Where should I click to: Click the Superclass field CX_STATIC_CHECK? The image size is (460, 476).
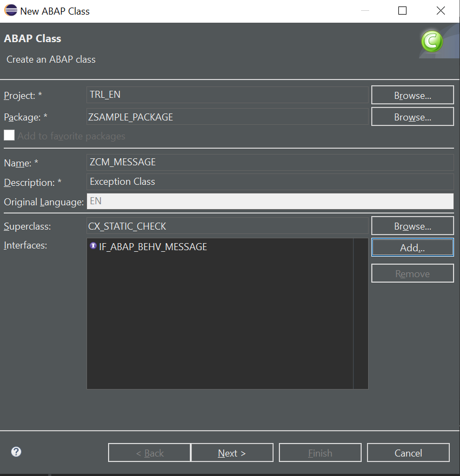click(x=228, y=226)
